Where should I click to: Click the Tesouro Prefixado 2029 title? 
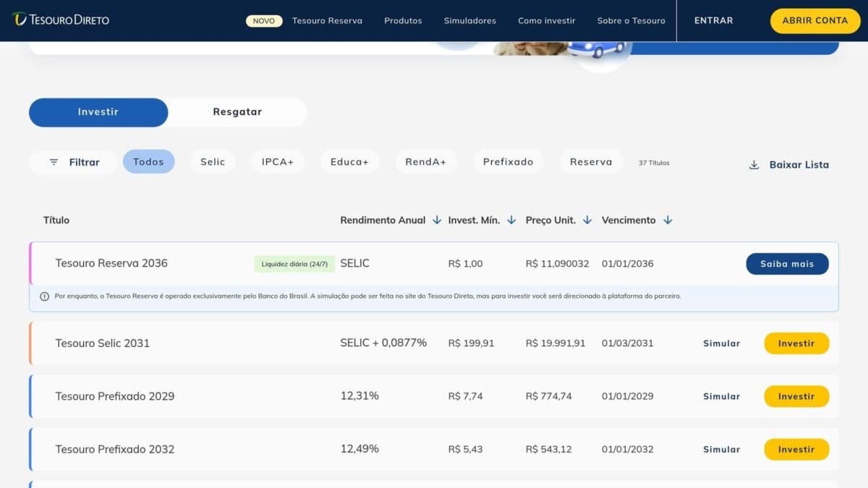(x=115, y=396)
